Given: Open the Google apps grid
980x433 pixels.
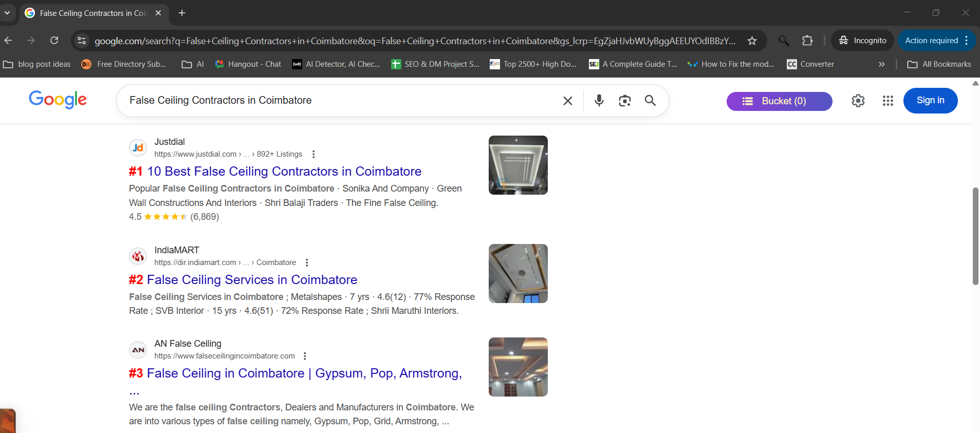Looking at the screenshot, I should 887,101.
